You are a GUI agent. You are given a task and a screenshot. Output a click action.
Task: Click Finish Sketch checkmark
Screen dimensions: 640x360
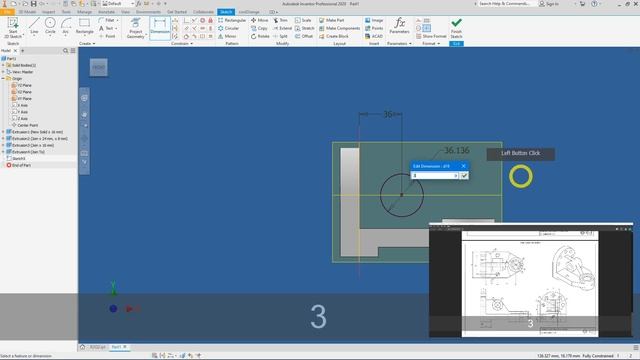click(x=456, y=28)
